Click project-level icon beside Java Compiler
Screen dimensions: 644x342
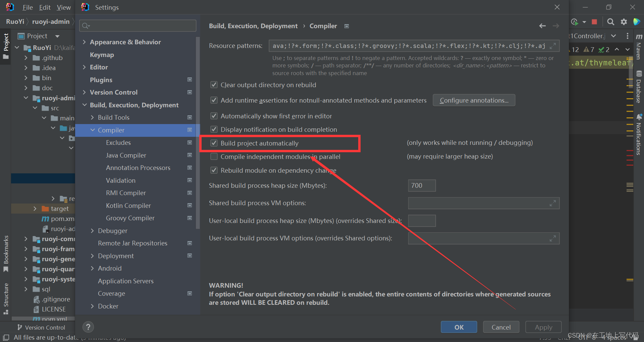(x=190, y=155)
